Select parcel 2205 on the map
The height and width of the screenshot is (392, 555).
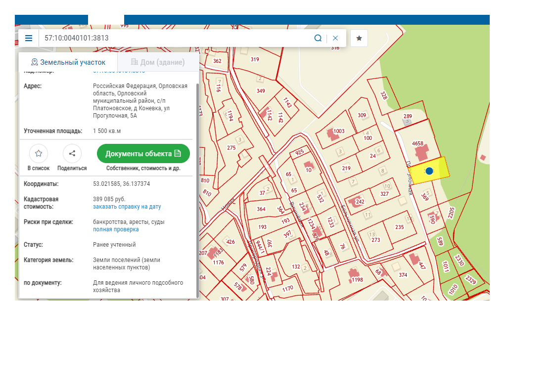click(451, 213)
